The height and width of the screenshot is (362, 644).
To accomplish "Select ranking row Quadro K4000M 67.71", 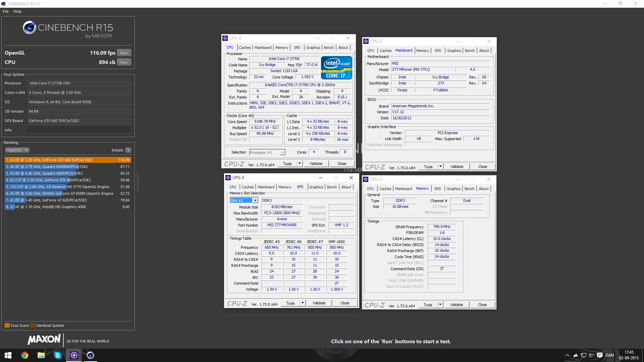I will pyautogui.click(x=68, y=167).
